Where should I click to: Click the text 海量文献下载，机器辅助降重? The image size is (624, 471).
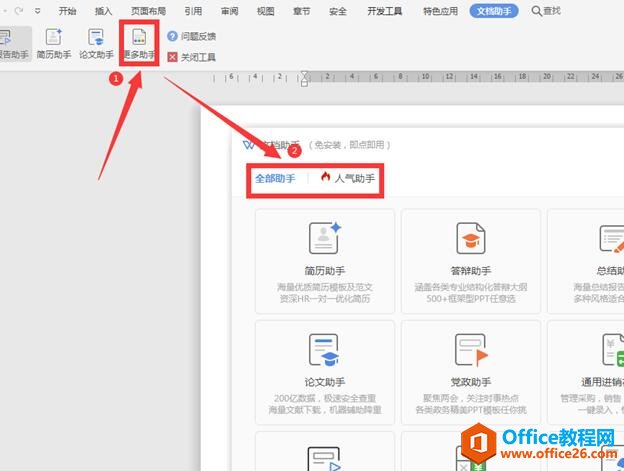click(325, 410)
